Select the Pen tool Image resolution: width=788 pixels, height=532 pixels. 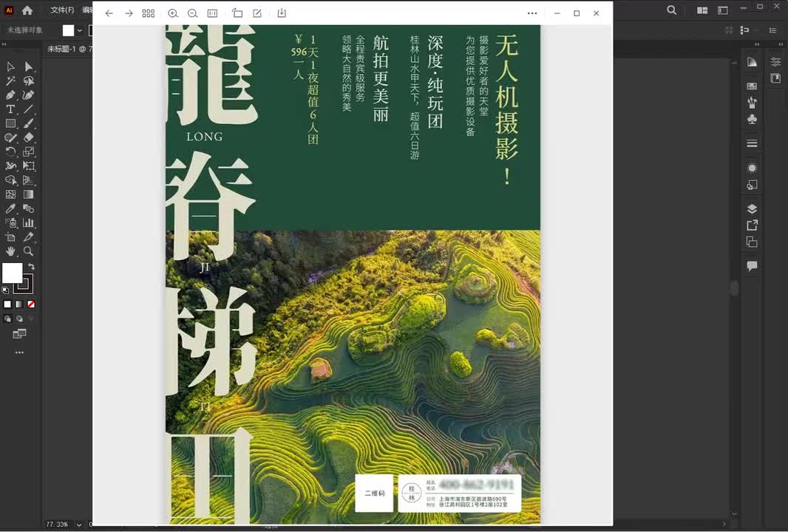(x=10, y=95)
